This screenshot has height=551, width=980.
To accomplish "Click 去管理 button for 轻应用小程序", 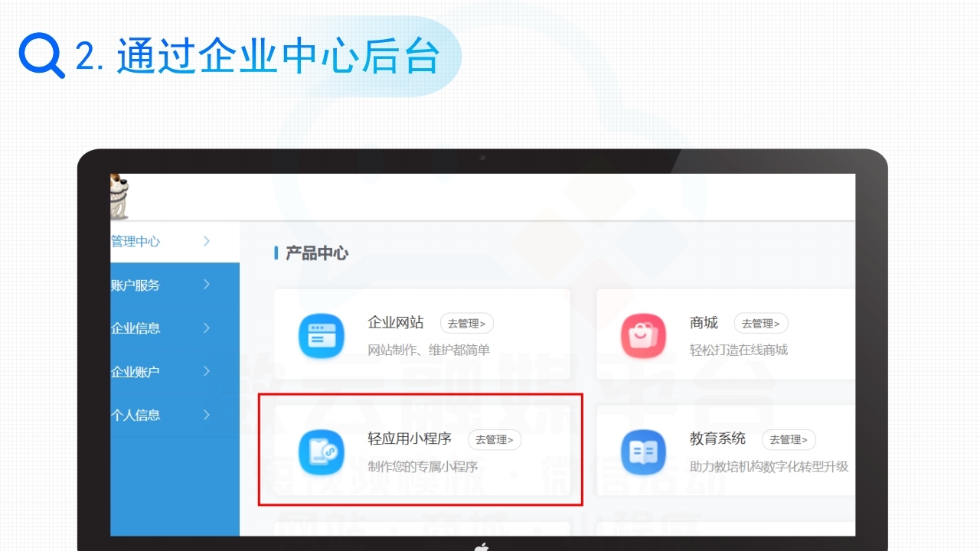I will coord(495,439).
